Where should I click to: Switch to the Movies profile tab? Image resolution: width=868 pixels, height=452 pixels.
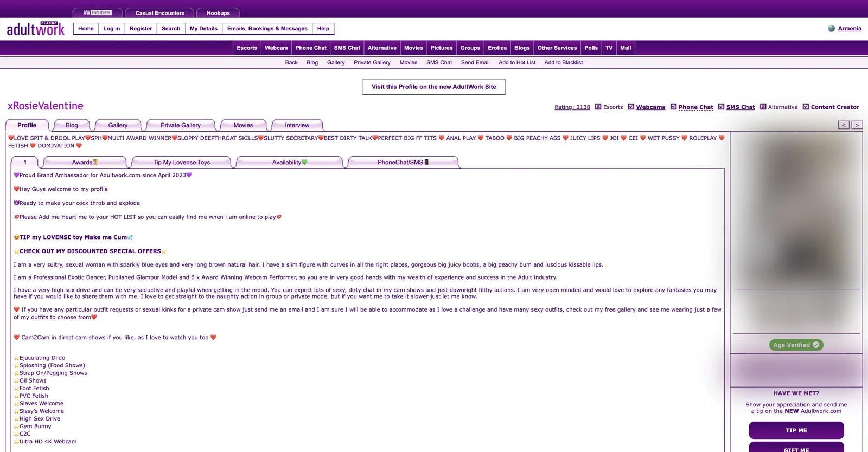[x=243, y=125]
